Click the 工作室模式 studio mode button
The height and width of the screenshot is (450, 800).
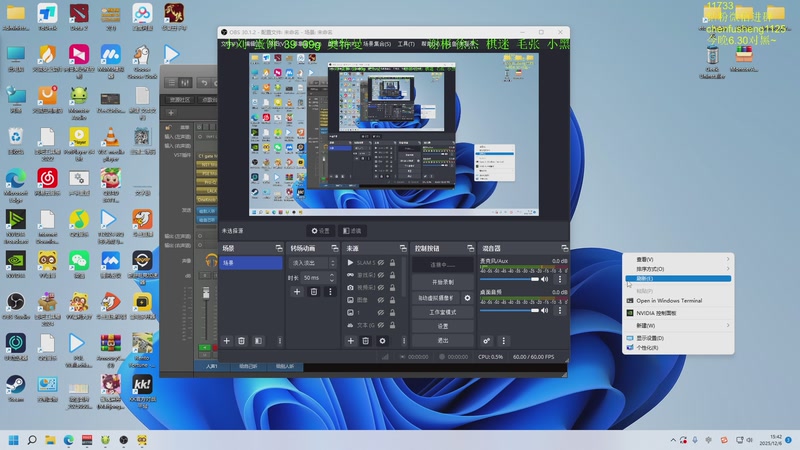[x=442, y=312]
